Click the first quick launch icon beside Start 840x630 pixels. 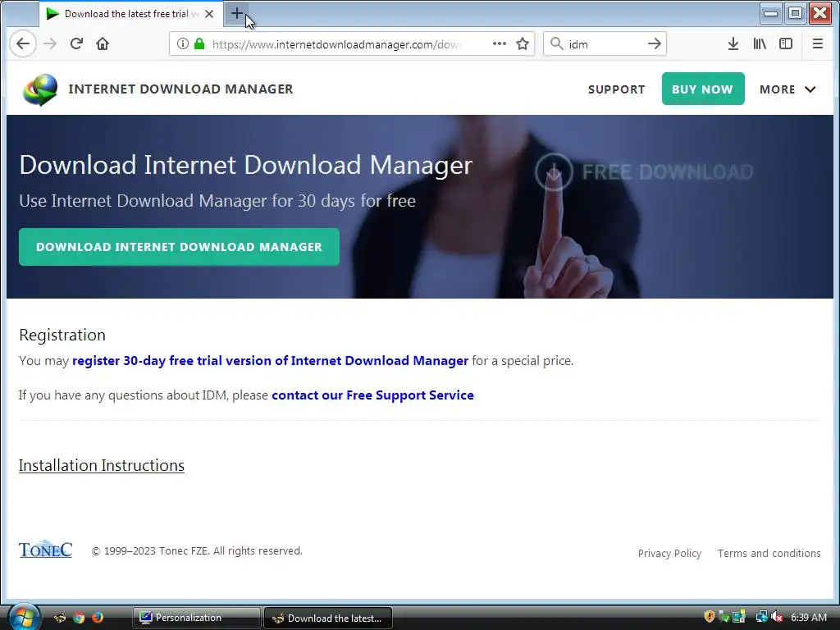tap(60, 618)
